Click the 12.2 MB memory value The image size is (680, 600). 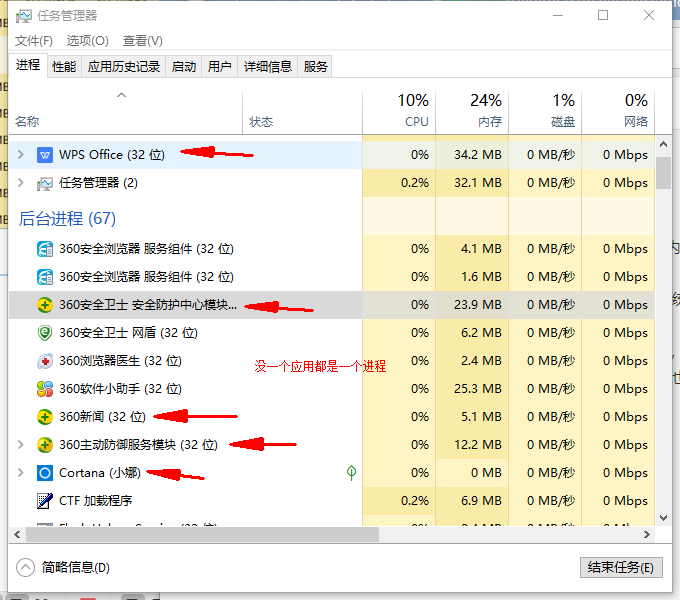(477, 445)
